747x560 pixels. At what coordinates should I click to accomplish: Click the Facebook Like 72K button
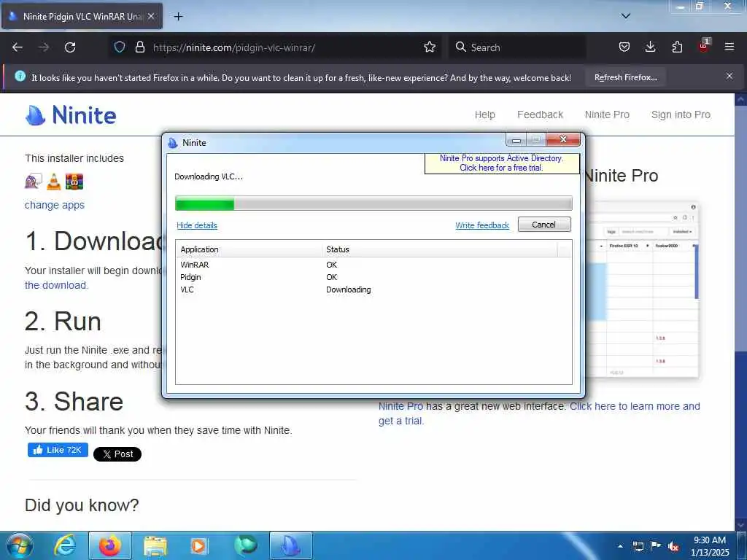[x=58, y=450]
